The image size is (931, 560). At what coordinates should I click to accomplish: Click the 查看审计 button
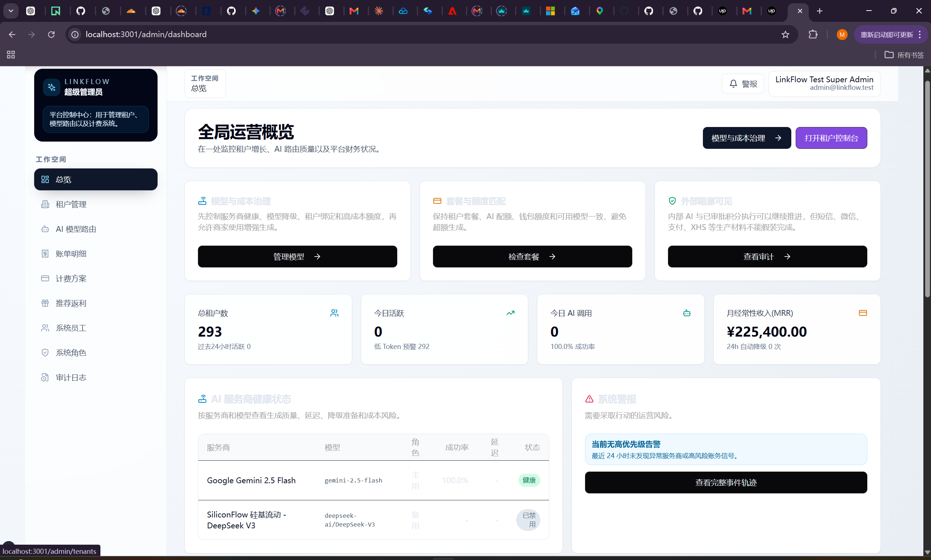767,257
